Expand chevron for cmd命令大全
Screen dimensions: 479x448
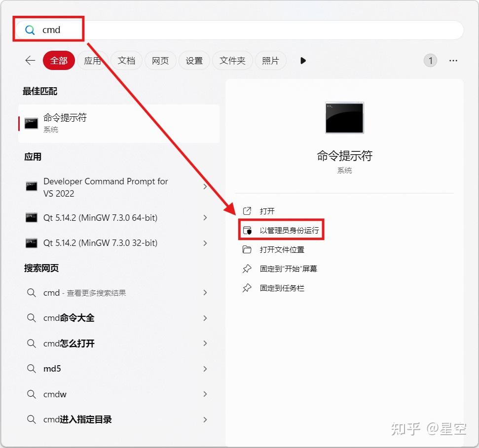coord(205,318)
